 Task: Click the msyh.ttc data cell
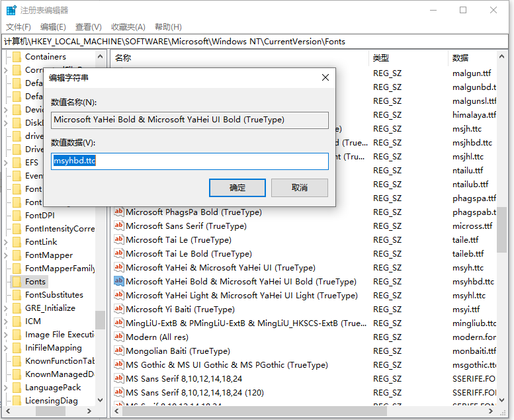[468, 267]
